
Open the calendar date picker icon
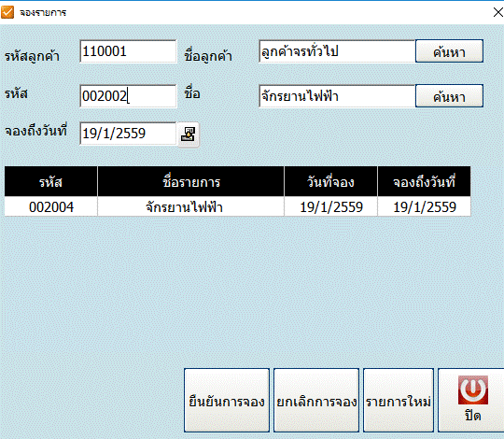(189, 135)
